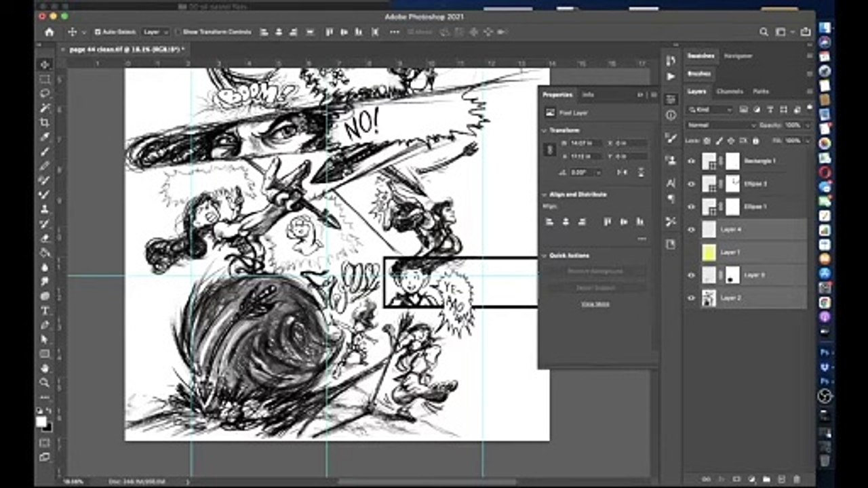The width and height of the screenshot is (868, 488).
Task: Align left edges in the Properties panel
Action: [x=549, y=222]
